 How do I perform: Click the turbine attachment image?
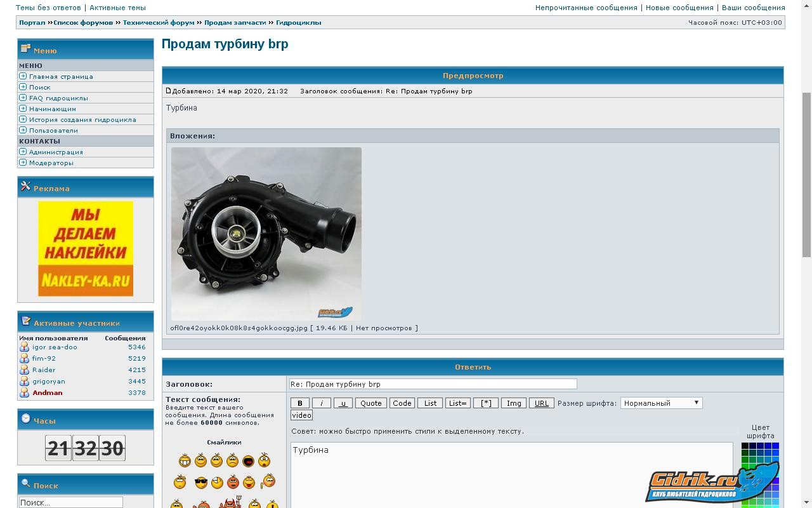point(266,234)
